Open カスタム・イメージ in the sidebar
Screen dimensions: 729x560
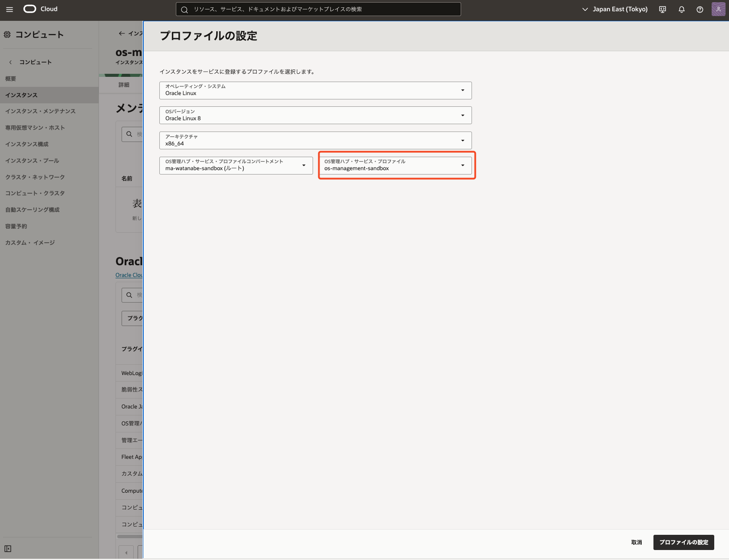[x=30, y=243]
